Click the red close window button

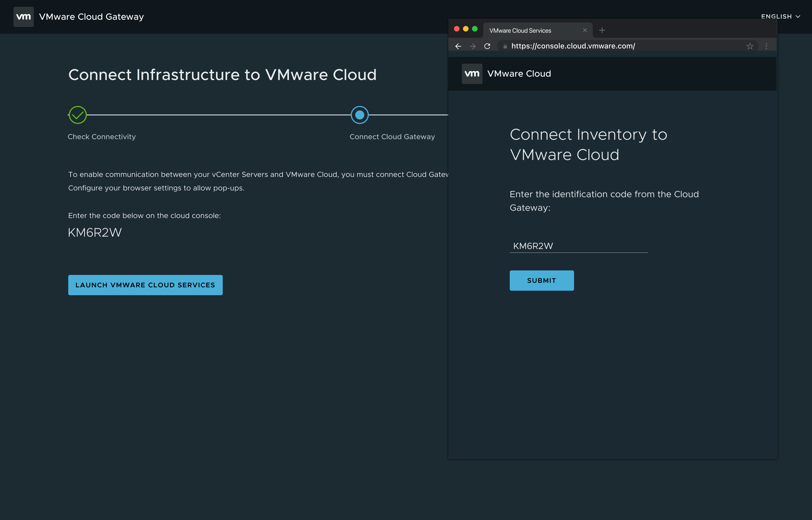pos(456,29)
